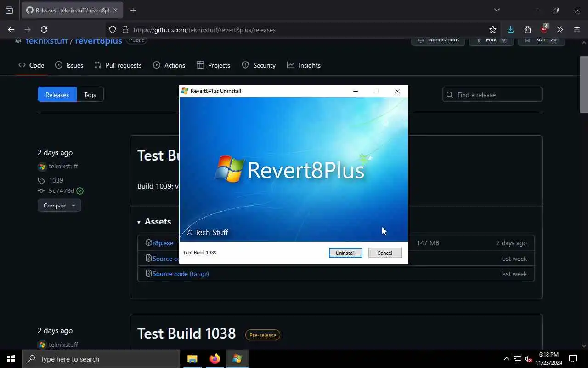Click Find a release search field
Viewport: 588px width, 368px height.
492,95
